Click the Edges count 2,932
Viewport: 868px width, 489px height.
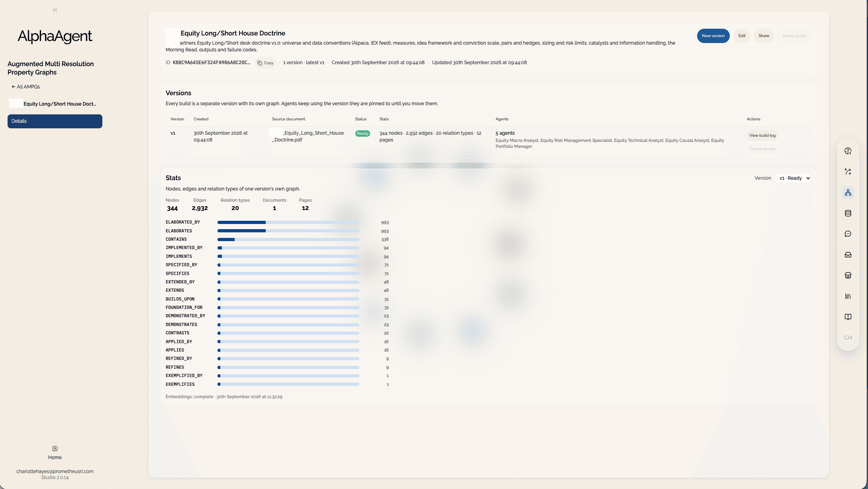pyautogui.click(x=200, y=208)
